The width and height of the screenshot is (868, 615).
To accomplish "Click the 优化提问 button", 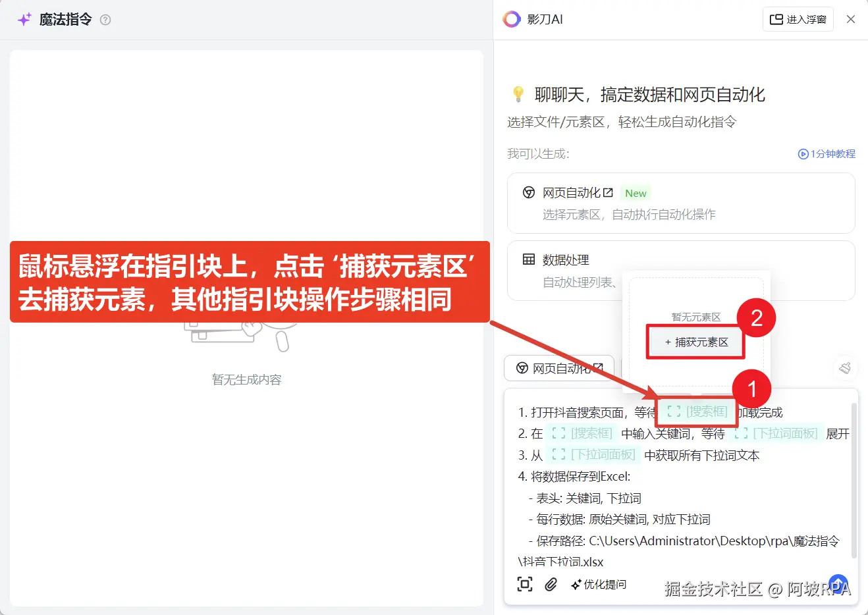I will click(599, 584).
